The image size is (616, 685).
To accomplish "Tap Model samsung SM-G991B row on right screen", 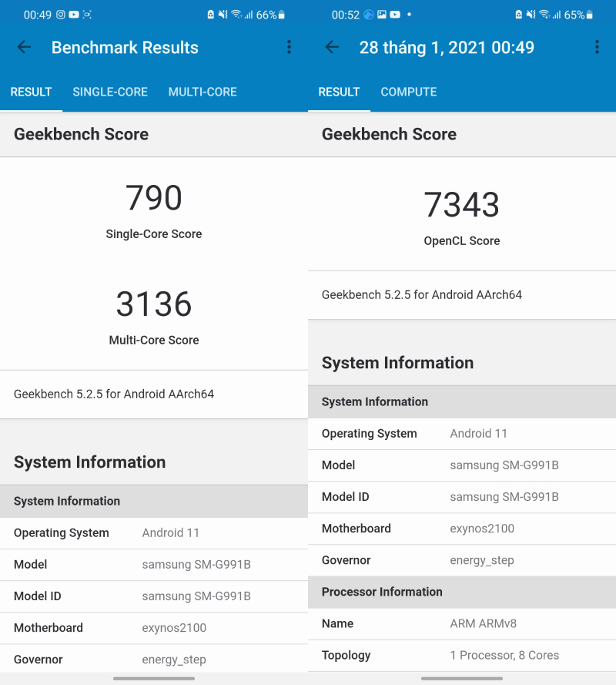I will pos(462,465).
